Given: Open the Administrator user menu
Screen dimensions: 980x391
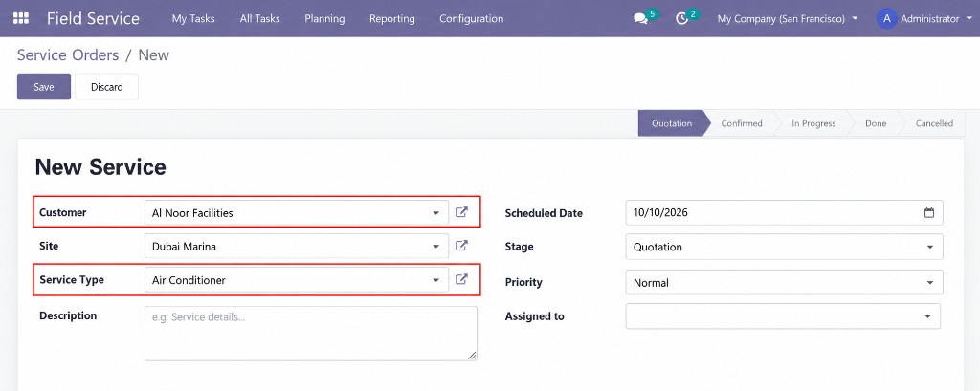Looking at the screenshot, I should tap(926, 19).
